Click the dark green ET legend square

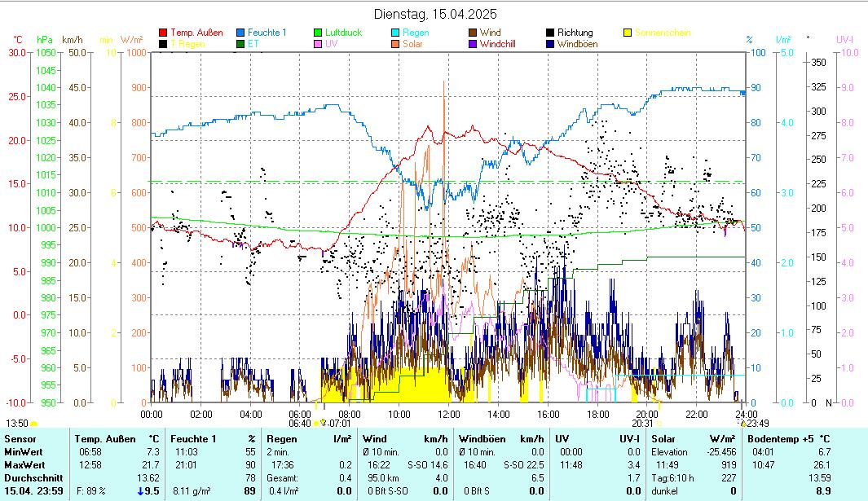point(240,44)
